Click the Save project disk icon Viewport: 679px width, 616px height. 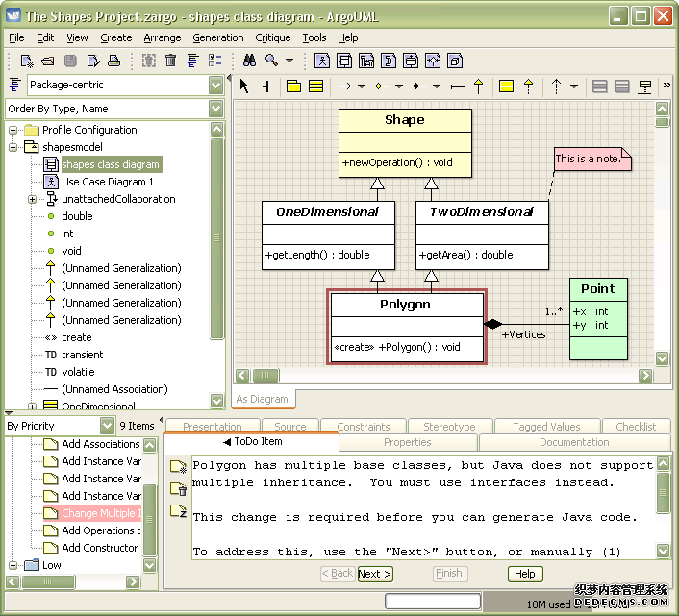point(70,61)
